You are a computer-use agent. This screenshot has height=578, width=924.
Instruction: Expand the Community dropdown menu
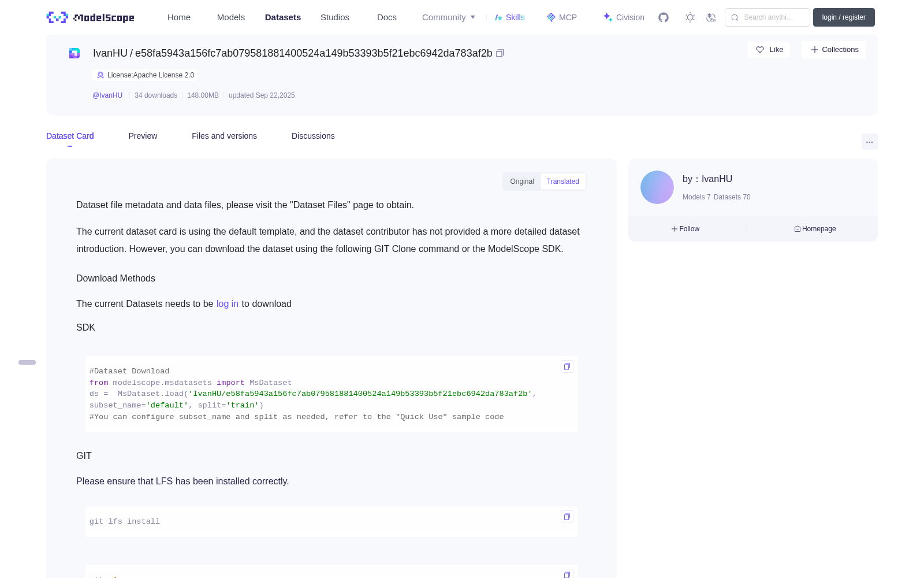click(449, 17)
